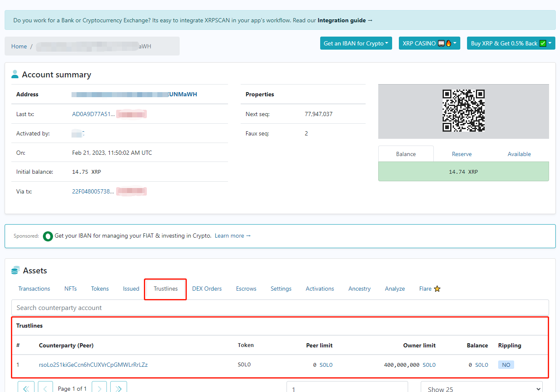Click the Search counterparty account field
The image size is (560, 392).
(280, 308)
